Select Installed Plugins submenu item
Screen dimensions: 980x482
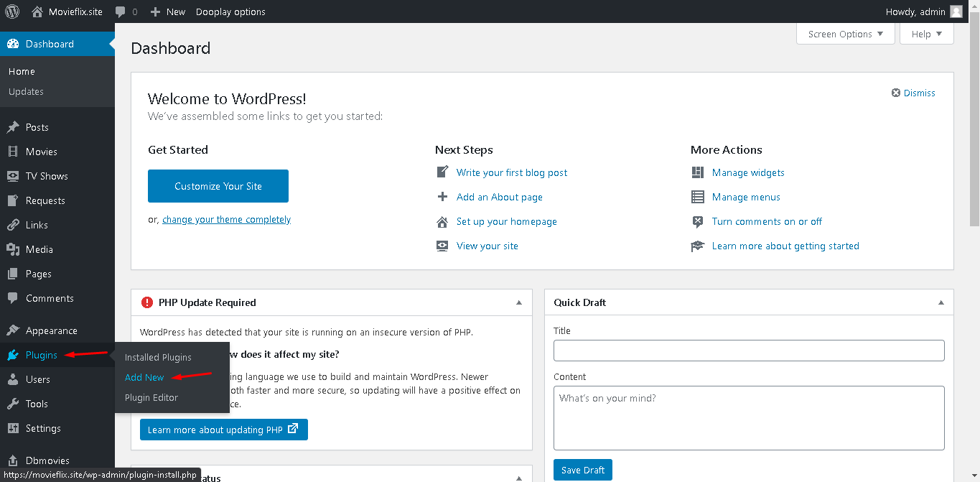click(x=158, y=357)
